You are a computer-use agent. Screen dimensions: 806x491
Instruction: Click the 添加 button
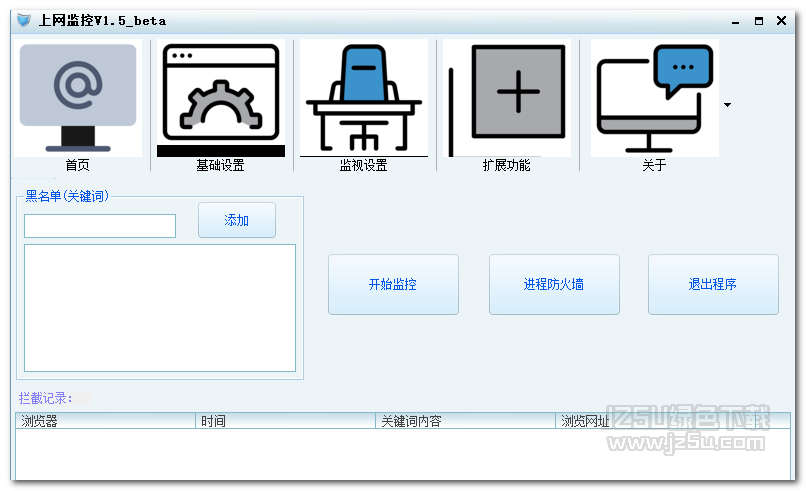coord(237,220)
